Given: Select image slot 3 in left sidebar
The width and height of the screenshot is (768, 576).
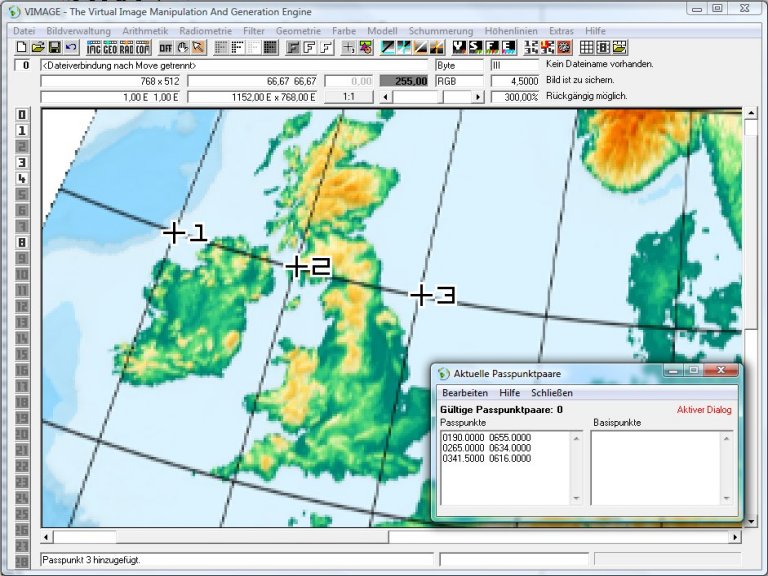Looking at the screenshot, I should (x=22, y=162).
